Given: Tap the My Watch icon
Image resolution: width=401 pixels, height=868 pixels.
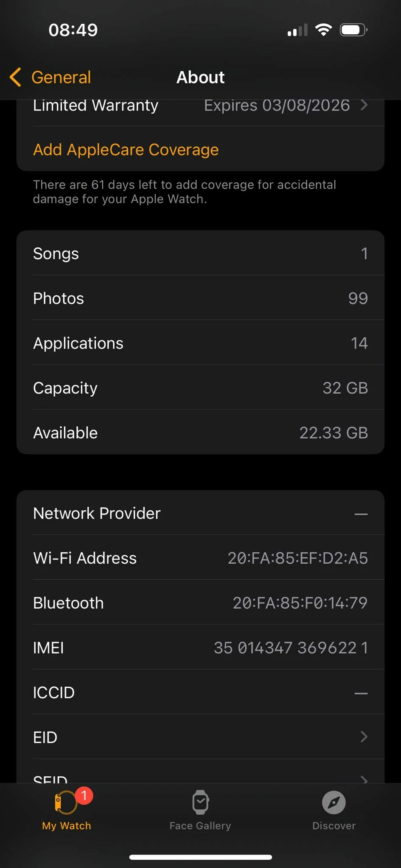Looking at the screenshot, I should (66, 803).
